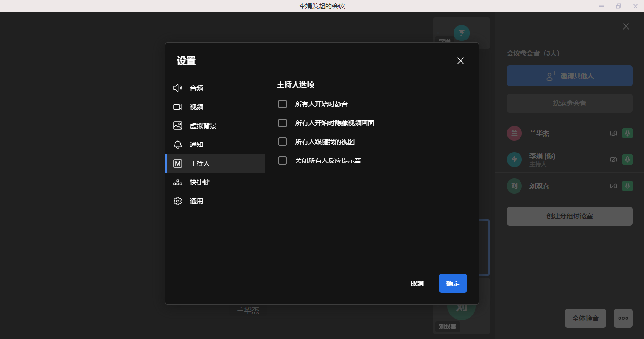This screenshot has width=644, height=339.
Task: Click the gear icon for 通用
Action: pyautogui.click(x=178, y=201)
